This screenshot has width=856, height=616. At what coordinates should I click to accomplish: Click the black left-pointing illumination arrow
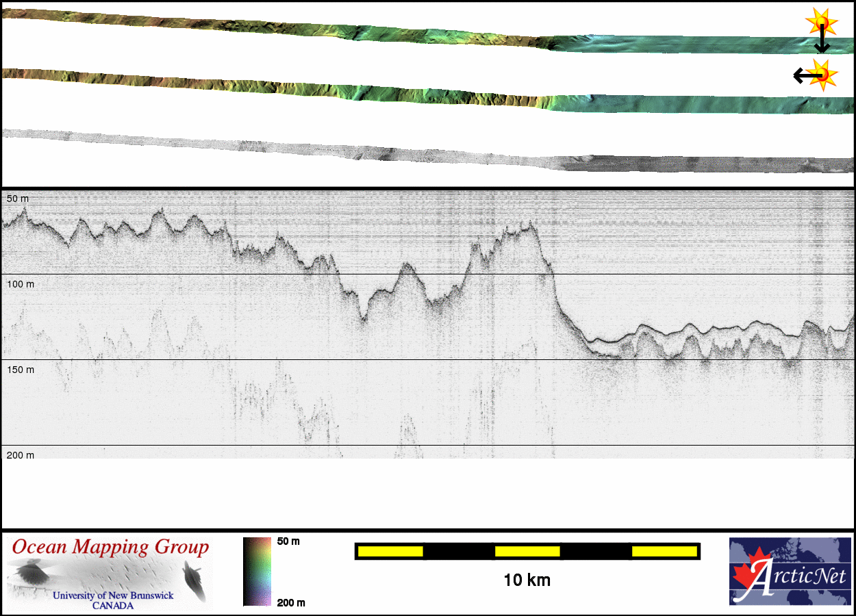803,75
